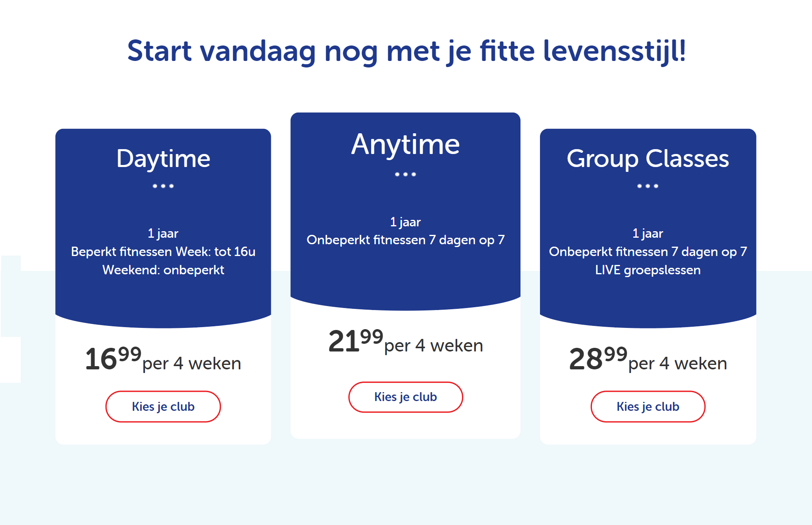Click the three dots under Anytime
The height and width of the screenshot is (525, 812).
(x=406, y=174)
